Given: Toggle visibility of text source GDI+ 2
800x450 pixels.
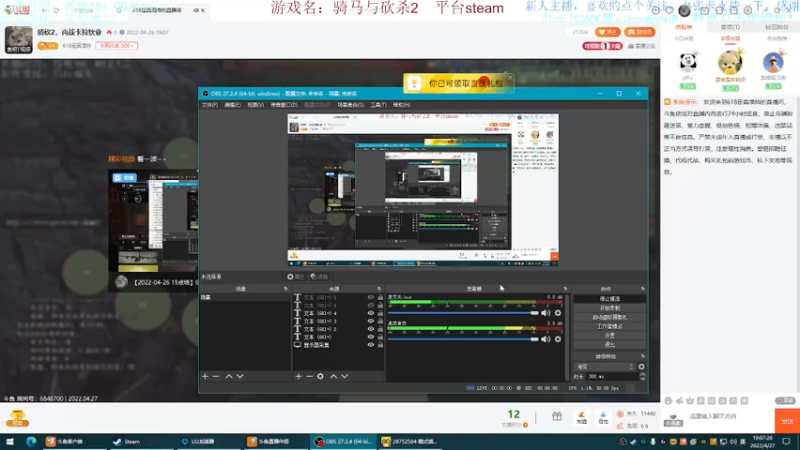Looking at the screenshot, I should point(371,329).
